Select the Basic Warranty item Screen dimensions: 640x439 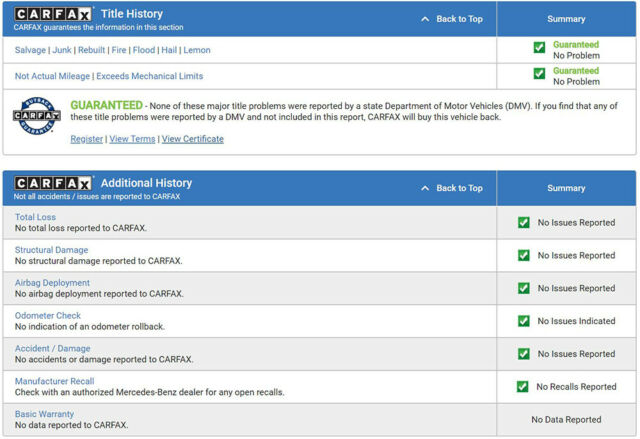click(x=44, y=414)
